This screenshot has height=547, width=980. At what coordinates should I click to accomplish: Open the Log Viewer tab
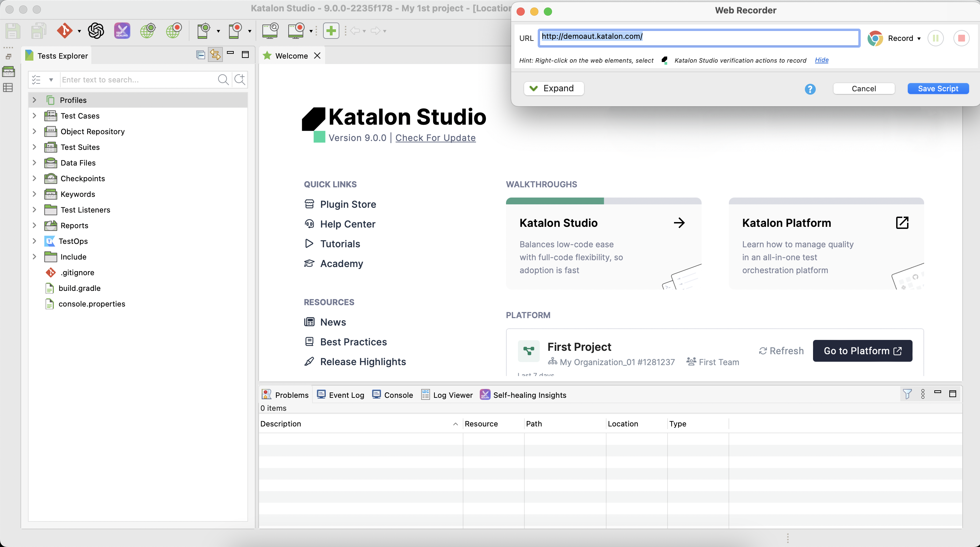(447, 395)
